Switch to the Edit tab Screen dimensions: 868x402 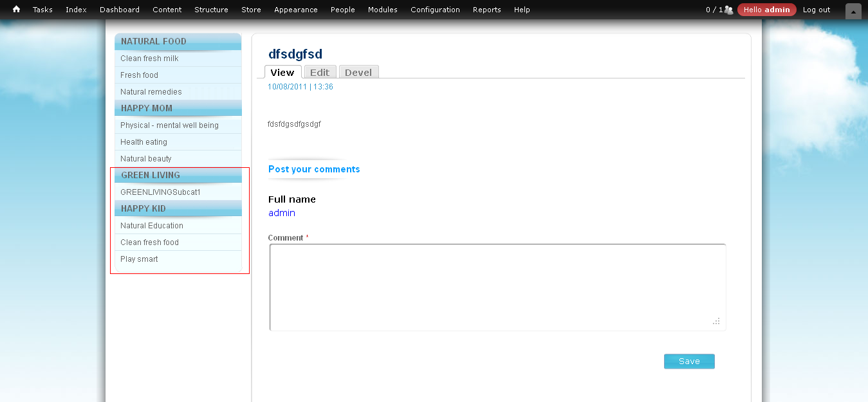[x=319, y=72]
